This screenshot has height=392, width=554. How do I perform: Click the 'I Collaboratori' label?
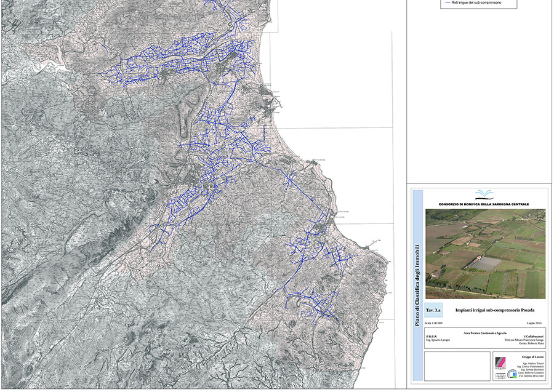coord(534,337)
